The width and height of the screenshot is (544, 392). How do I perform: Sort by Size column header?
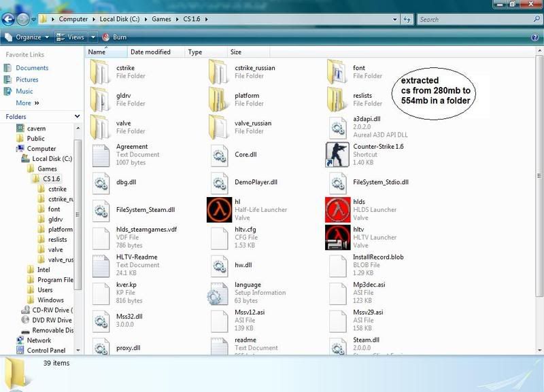236,52
